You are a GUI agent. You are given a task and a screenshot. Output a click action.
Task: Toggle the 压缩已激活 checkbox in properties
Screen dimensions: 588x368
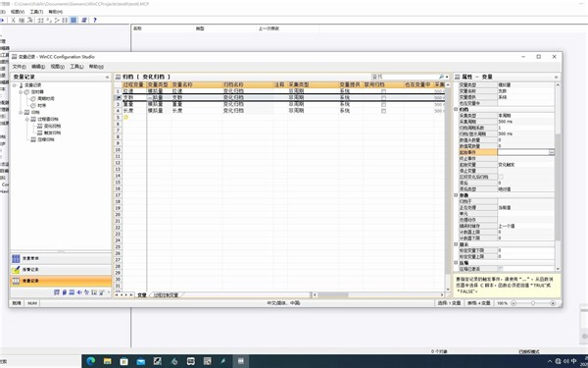(x=501, y=269)
